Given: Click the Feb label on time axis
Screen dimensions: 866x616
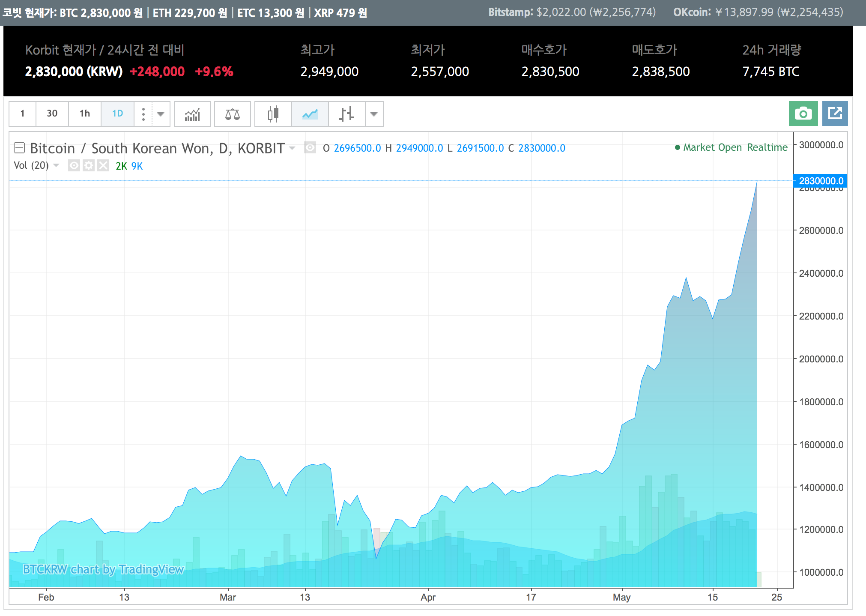Looking at the screenshot, I should (46, 597).
